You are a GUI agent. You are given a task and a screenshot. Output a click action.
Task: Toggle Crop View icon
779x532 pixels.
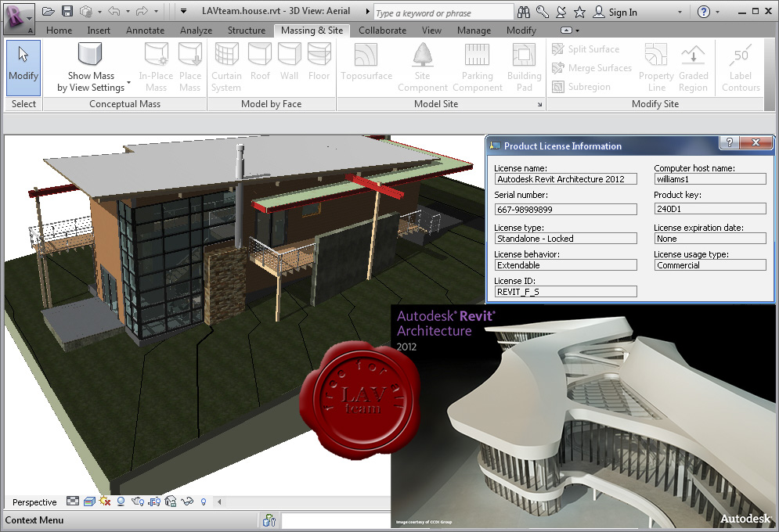click(138, 501)
